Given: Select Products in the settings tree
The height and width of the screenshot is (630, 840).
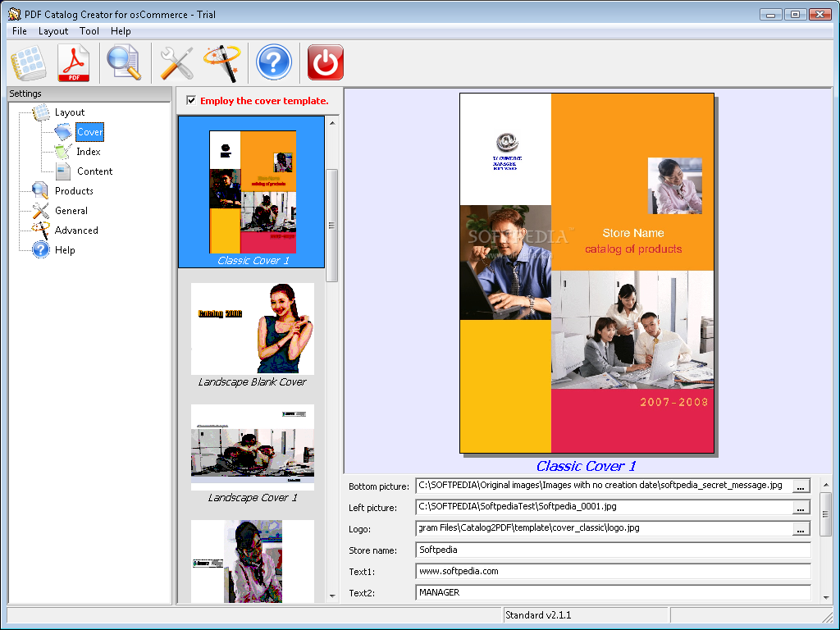Looking at the screenshot, I should coord(74,191).
